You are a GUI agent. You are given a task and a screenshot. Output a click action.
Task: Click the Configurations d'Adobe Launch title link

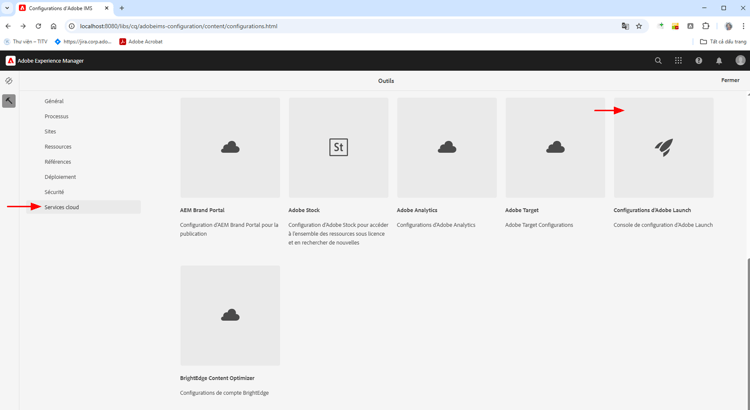coord(652,210)
